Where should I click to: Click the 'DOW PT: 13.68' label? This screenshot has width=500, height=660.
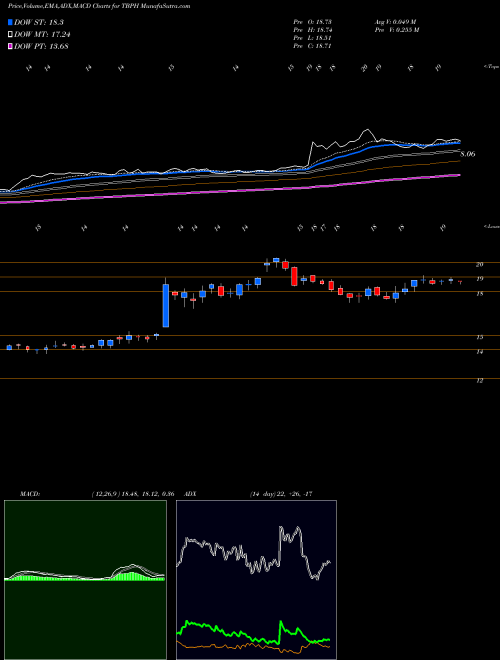(41, 46)
